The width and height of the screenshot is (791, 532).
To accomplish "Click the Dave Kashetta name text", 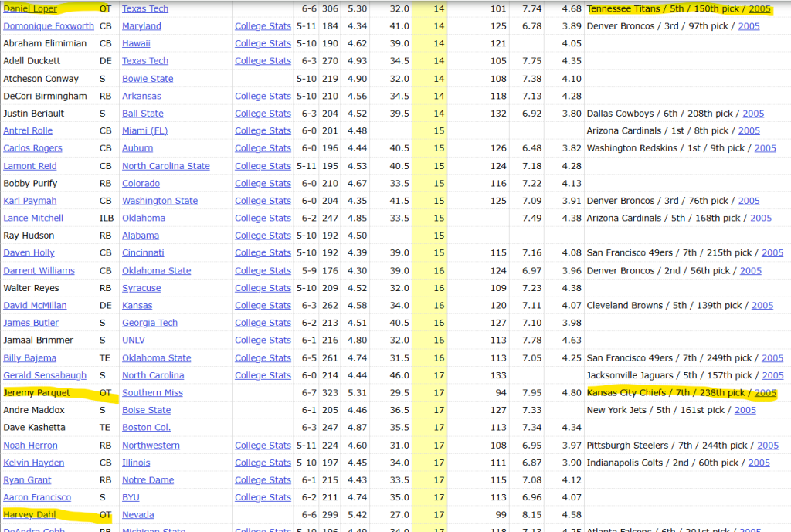I will (x=34, y=428).
